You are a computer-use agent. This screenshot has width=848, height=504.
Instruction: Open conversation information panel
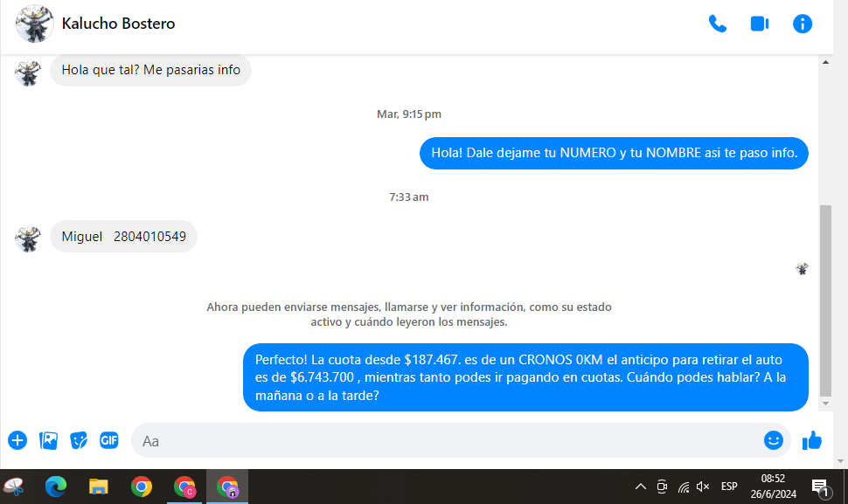pos(802,24)
